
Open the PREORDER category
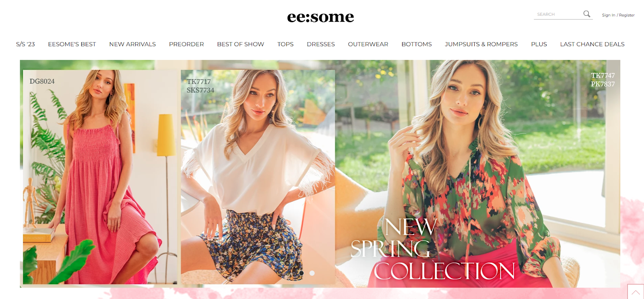pyautogui.click(x=186, y=44)
